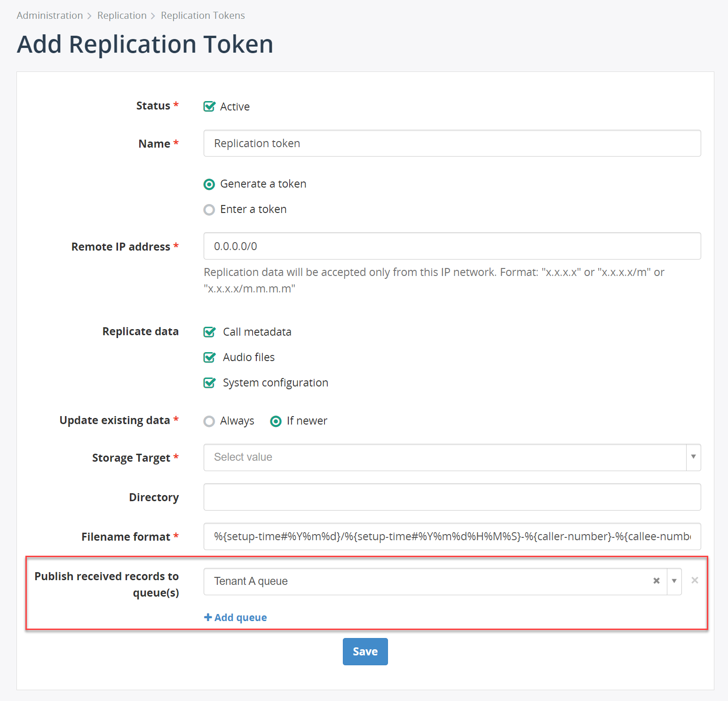Toggle the Call metadata checkbox
Viewport: 728px width, 701px height.
(x=209, y=332)
